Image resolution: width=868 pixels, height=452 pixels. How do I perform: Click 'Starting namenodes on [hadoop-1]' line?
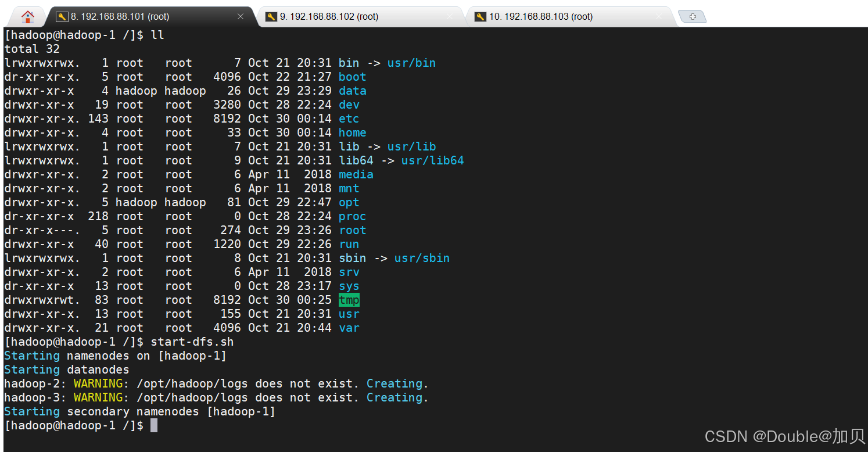[116, 356]
